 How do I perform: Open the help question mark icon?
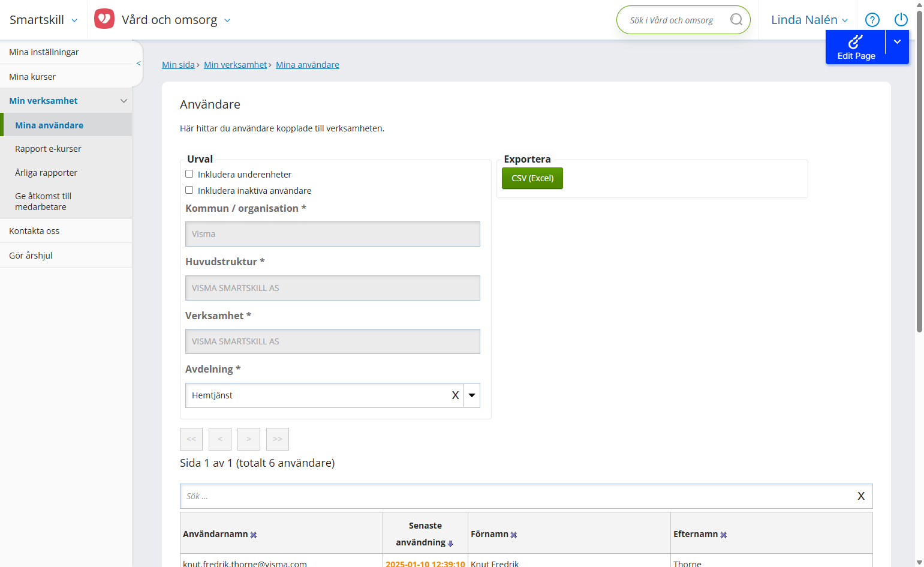pos(872,20)
